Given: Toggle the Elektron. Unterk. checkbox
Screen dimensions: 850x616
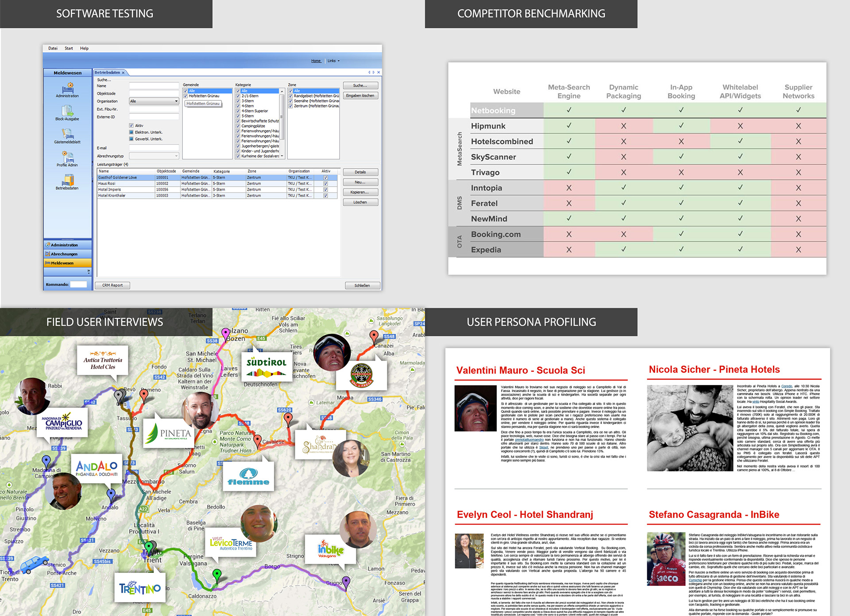Looking at the screenshot, I should click(x=131, y=132).
